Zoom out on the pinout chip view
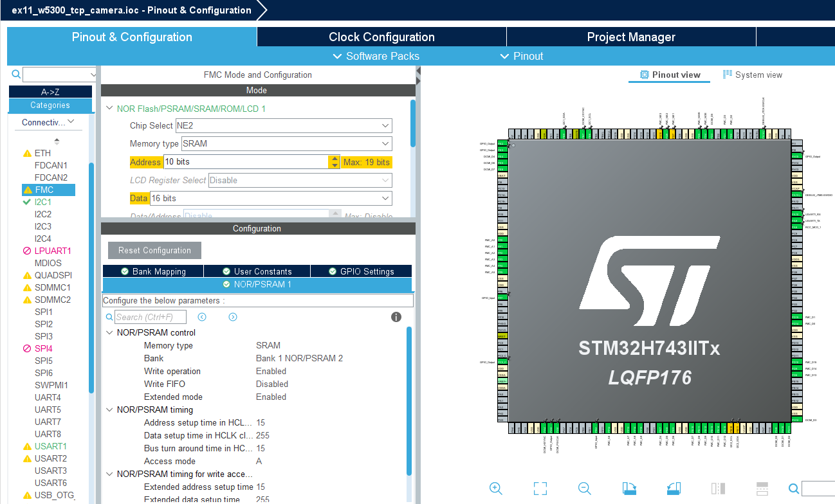Image resolution: width=835 pixels, height=504 pixels. point(584,488)
